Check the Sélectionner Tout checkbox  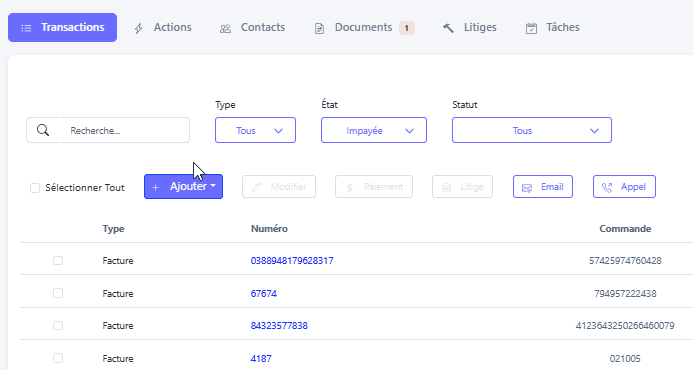[35, 188]
